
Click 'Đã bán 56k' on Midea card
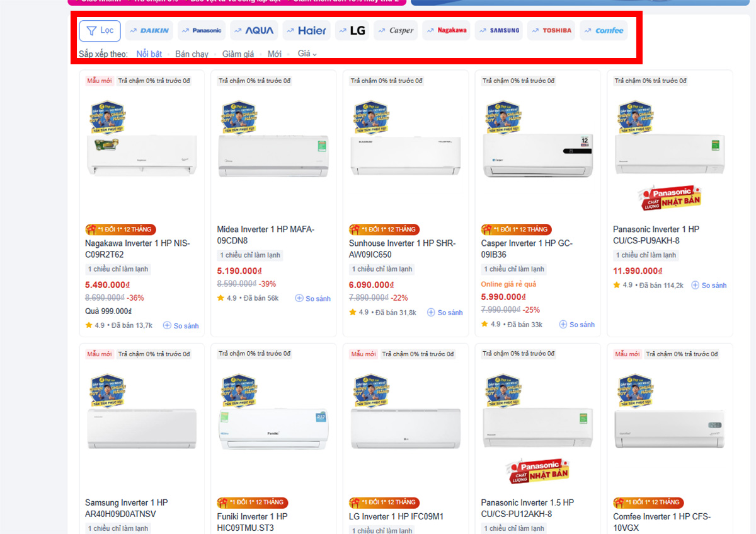click(261, 298)
